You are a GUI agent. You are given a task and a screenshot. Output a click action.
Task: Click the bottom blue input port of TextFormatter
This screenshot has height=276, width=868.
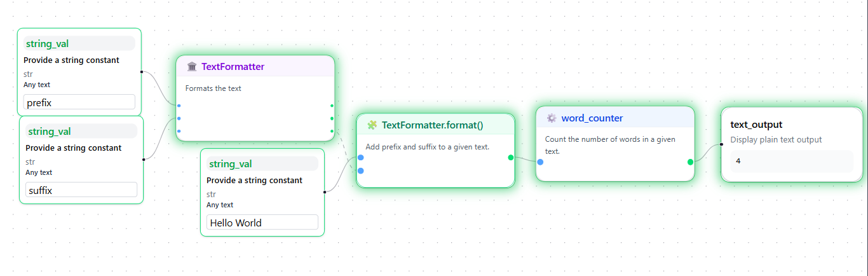[x=179, y=131]
